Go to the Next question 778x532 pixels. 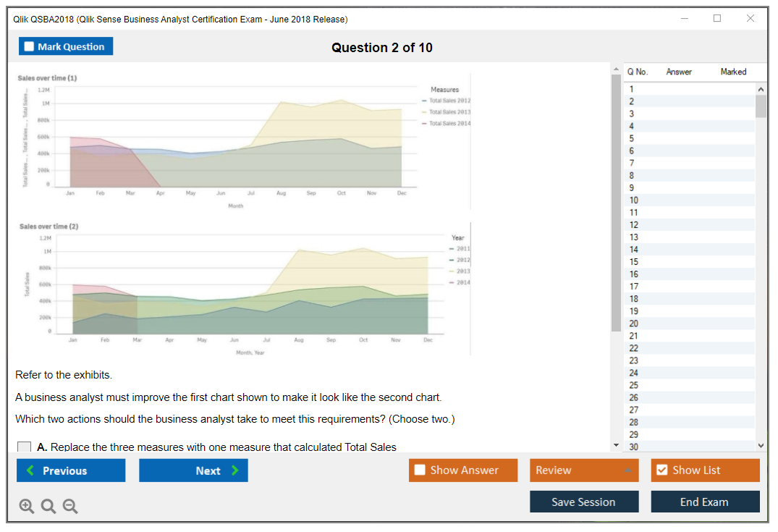coord(193,470)
